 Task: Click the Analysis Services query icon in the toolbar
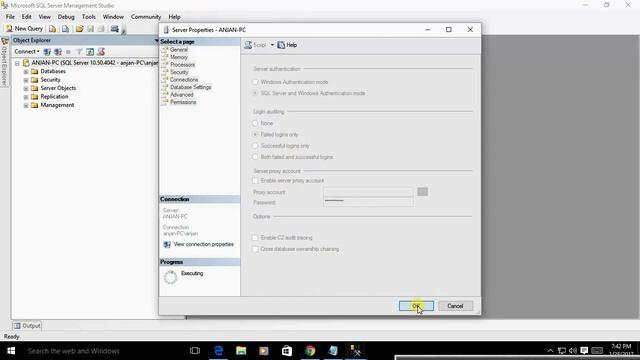click(x=65, y=29)
